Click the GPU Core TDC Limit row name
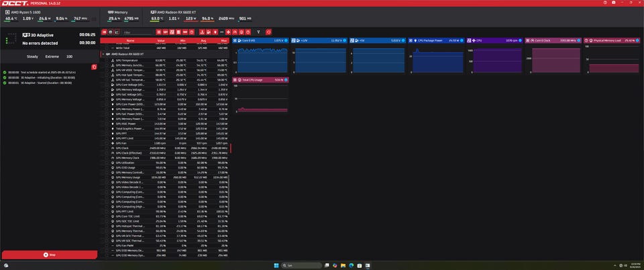The image size is (644, 270). pos(127,216)
